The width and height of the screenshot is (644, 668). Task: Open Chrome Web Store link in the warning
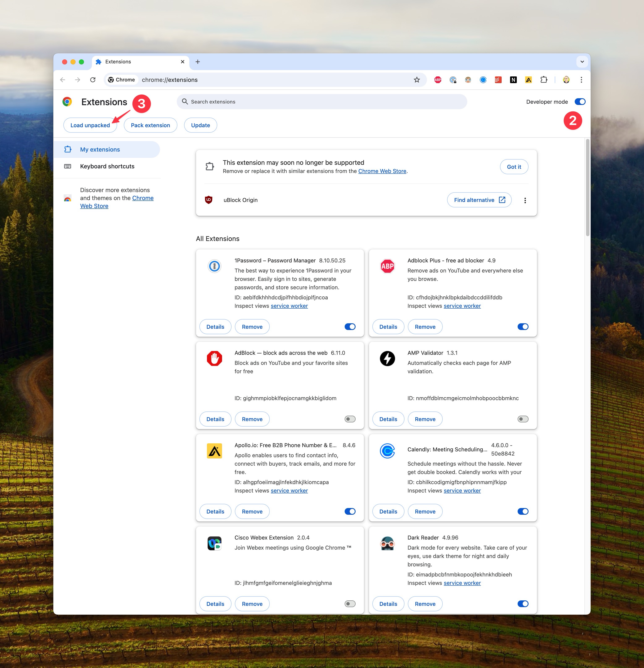(x=382, y=171)
